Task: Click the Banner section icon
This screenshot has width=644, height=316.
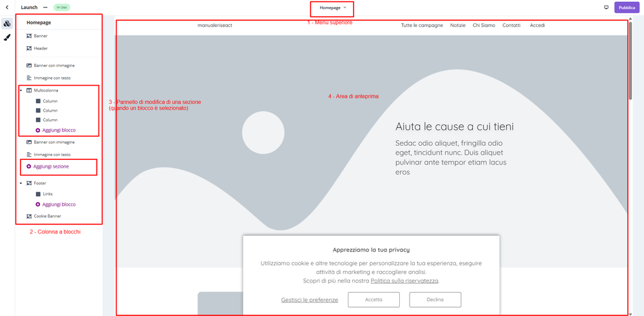Action: tap(29, 35)
